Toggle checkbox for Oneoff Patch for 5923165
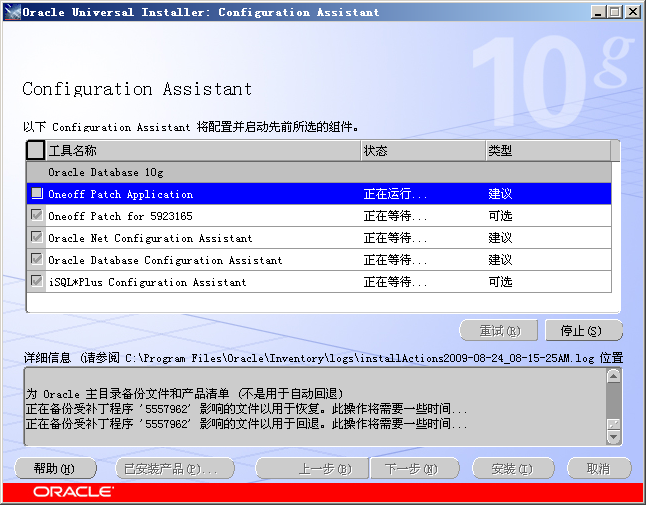The height and width of the screenshot is (505, 646). 37,215
